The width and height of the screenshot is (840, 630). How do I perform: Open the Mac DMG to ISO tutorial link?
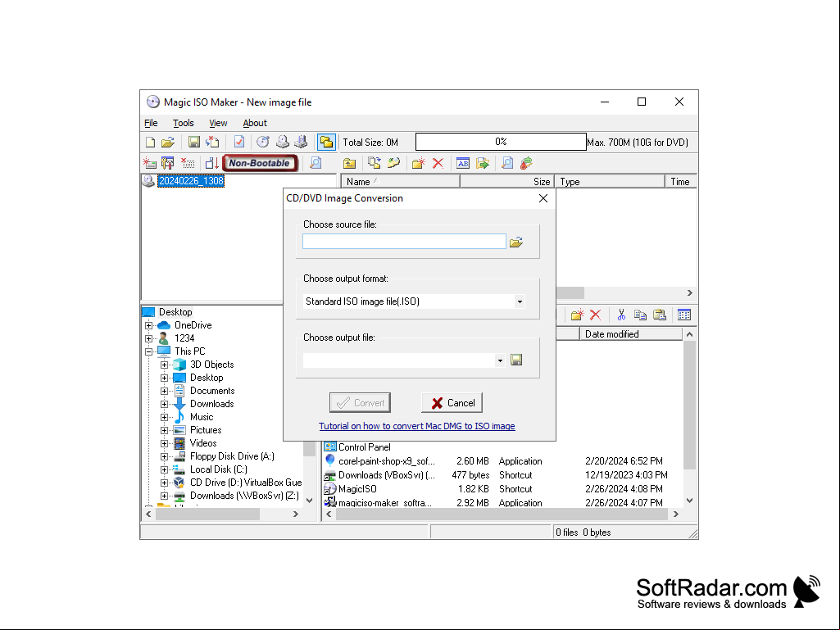(x=417, y=426)
